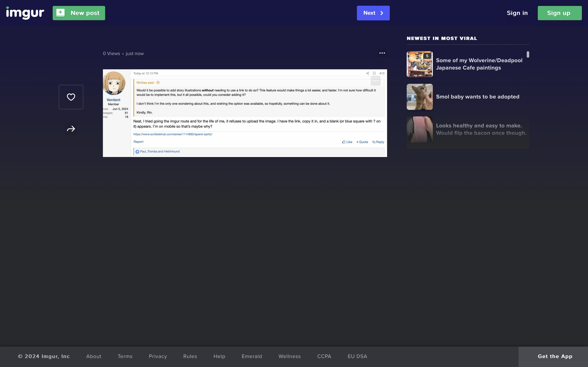Click Get the App in the footer
The image size is (588, 367).
(x=555, y=356)
